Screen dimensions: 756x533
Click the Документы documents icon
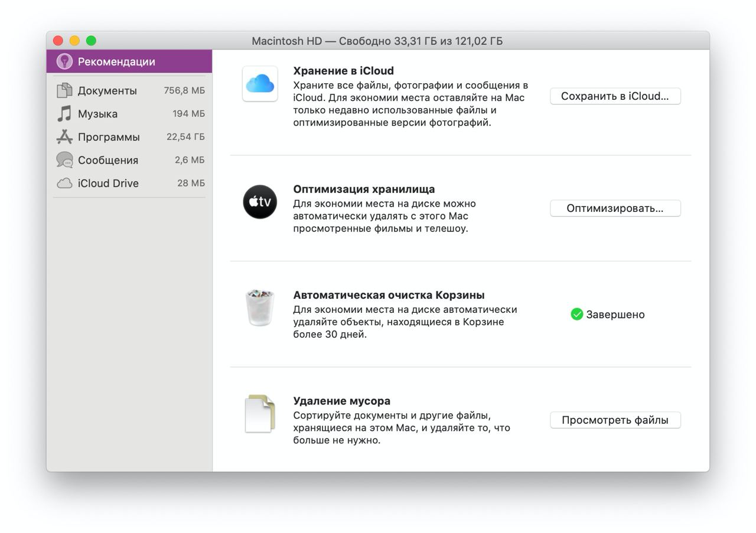[x=64, y=90]
